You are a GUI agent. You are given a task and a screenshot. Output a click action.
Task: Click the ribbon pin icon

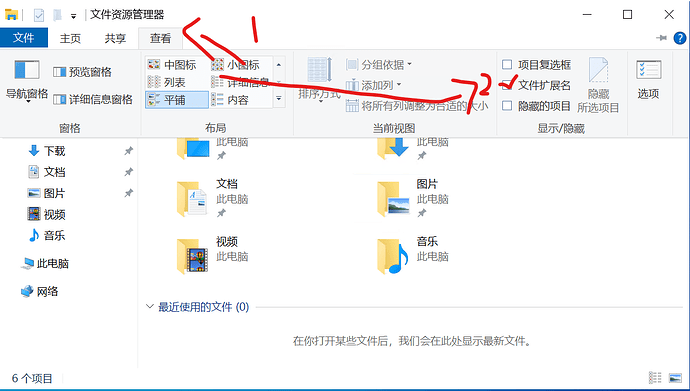coord(661,38)
